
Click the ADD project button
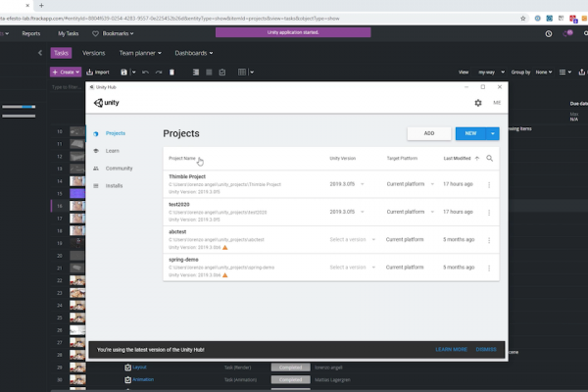(429, 133)
